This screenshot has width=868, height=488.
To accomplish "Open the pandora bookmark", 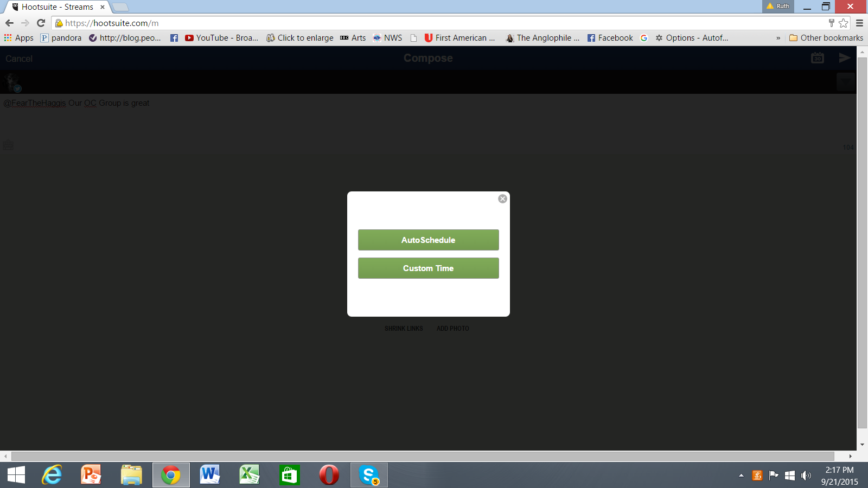I will pyautogui.click(x=61, y=38).
